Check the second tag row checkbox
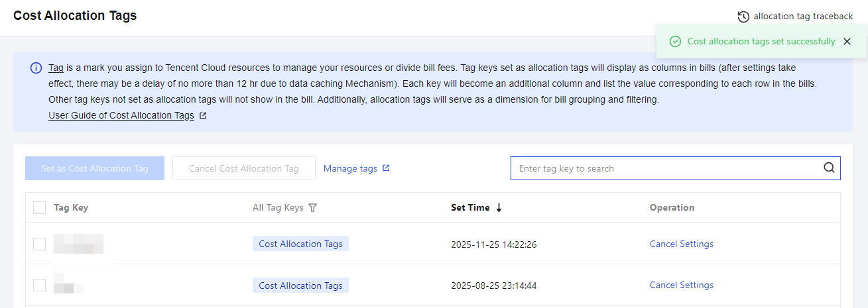This screenshot has width=868, height=308. (40, 285)
